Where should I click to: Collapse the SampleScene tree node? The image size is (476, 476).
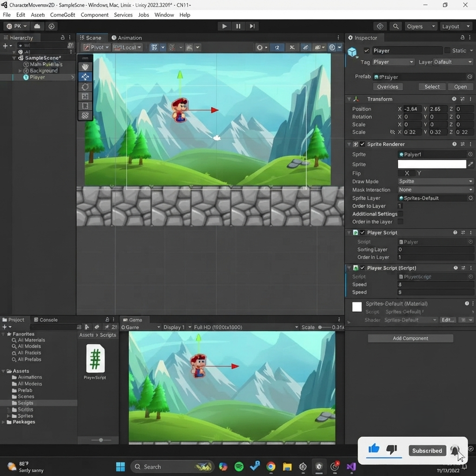(x=14, y=58)
